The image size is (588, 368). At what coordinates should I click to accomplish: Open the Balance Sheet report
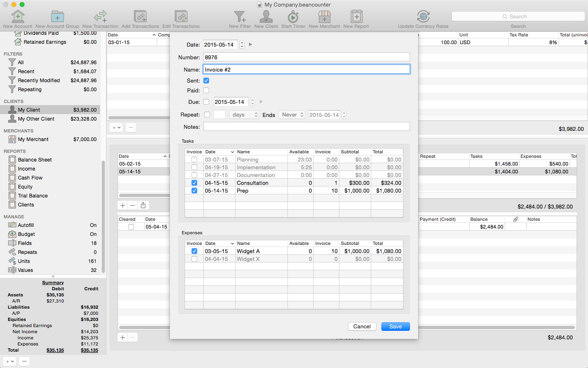pos(50,160)
